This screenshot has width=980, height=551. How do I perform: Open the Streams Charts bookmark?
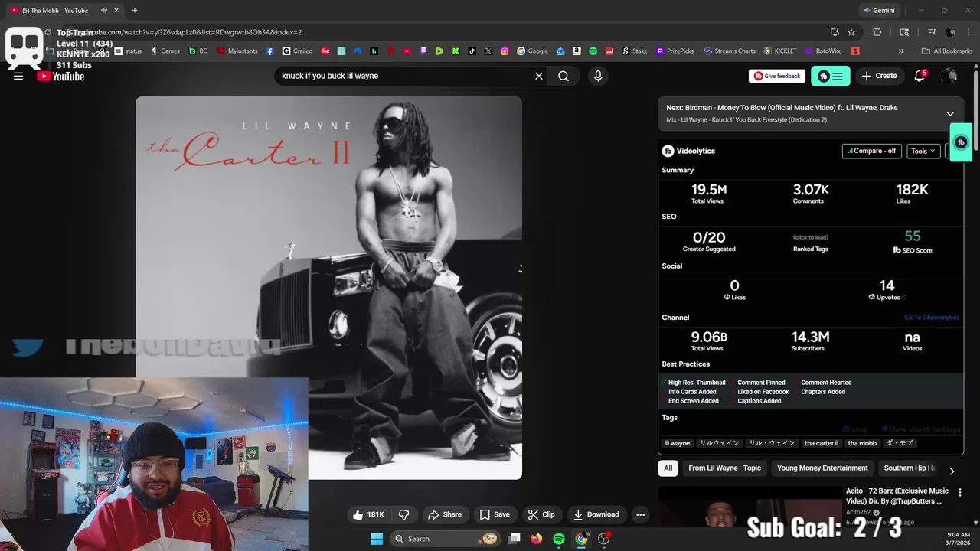pyautogui.click(x=730, y=51)
